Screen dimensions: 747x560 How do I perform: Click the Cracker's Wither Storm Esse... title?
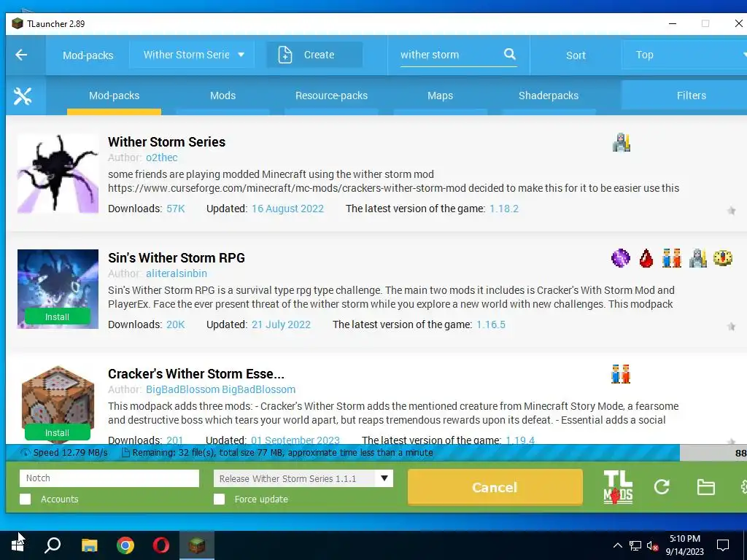[x=196, y=374]
